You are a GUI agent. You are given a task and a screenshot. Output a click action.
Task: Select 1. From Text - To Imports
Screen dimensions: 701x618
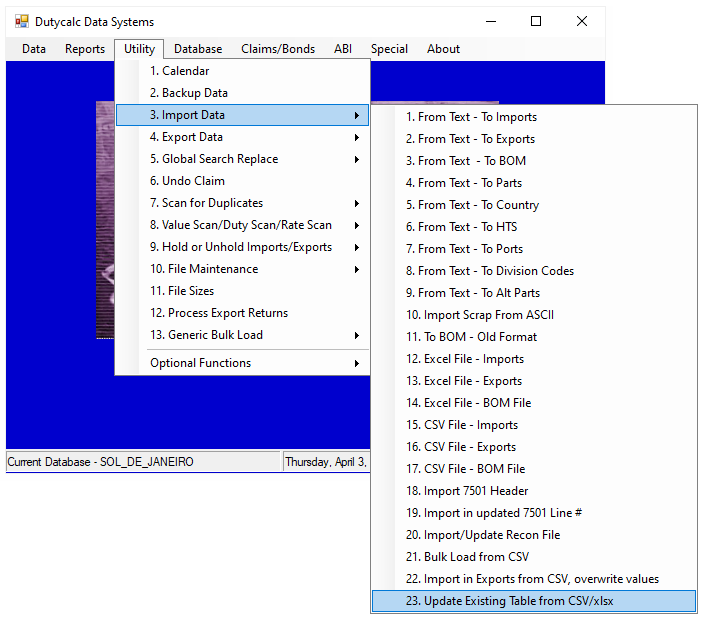pos(534,117)
